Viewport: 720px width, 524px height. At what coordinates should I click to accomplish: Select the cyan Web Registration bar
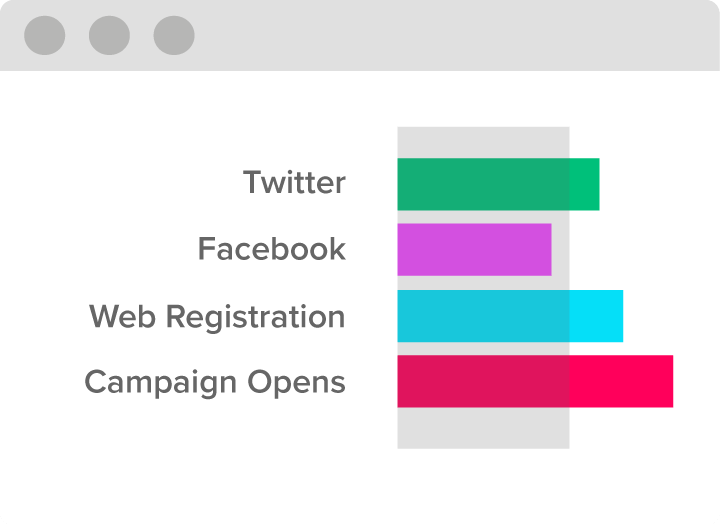(510, 316)
